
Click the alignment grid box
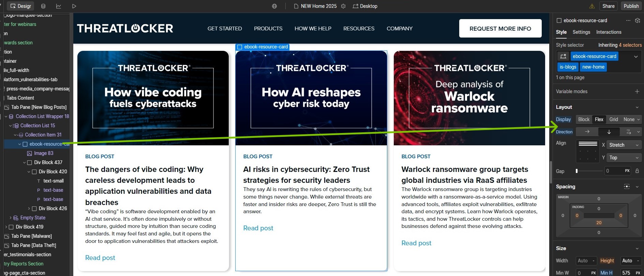click(588, 151)
